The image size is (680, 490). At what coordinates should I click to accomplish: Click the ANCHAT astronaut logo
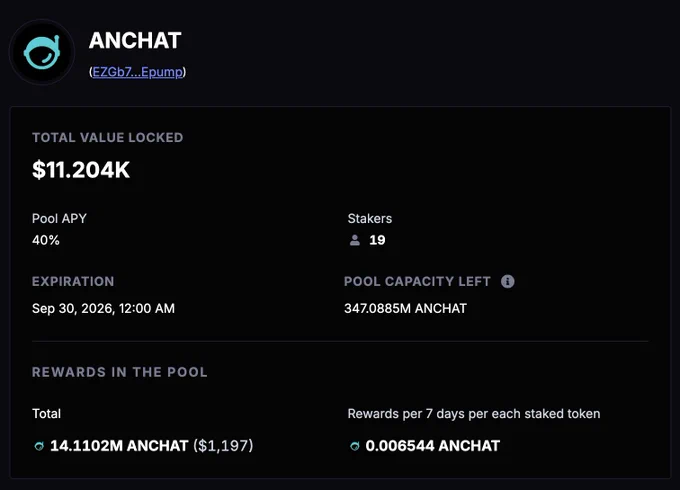(42, 52)
